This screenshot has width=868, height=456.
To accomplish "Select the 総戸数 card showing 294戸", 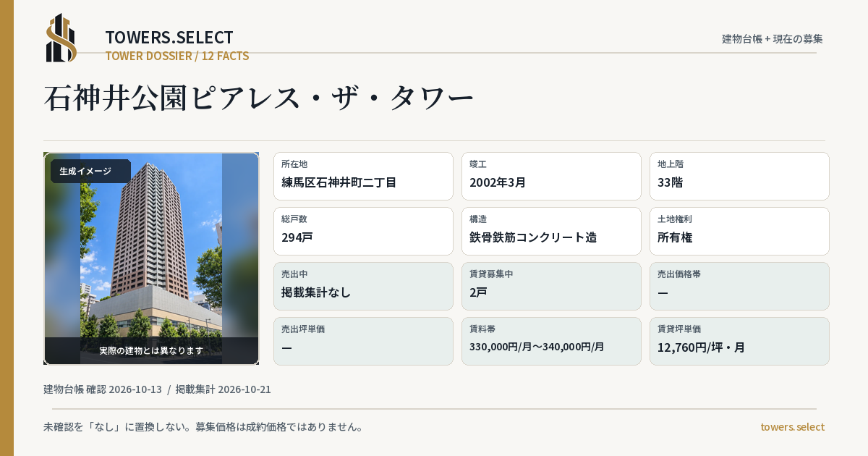I will click(363, 231).
